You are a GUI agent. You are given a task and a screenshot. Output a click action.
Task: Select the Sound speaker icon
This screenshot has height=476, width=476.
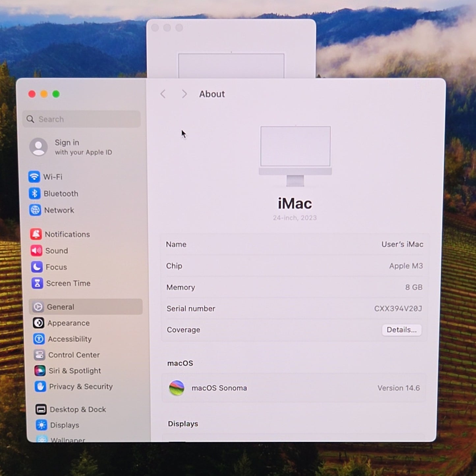pos(36,251)
